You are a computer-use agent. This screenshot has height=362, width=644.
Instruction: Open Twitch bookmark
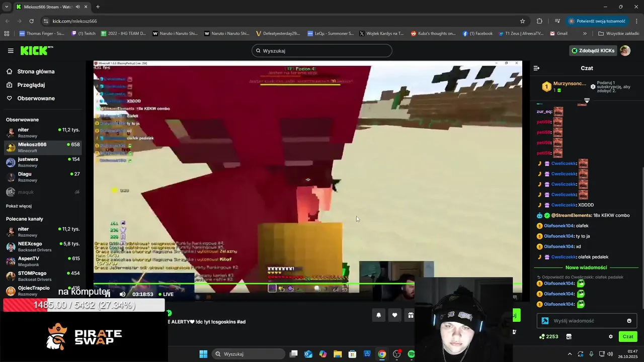(84, 34)
